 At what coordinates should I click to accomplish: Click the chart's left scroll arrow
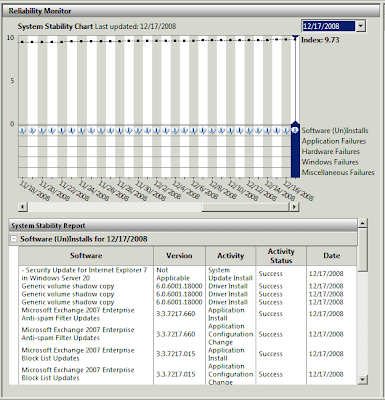(x=22, y=207)
